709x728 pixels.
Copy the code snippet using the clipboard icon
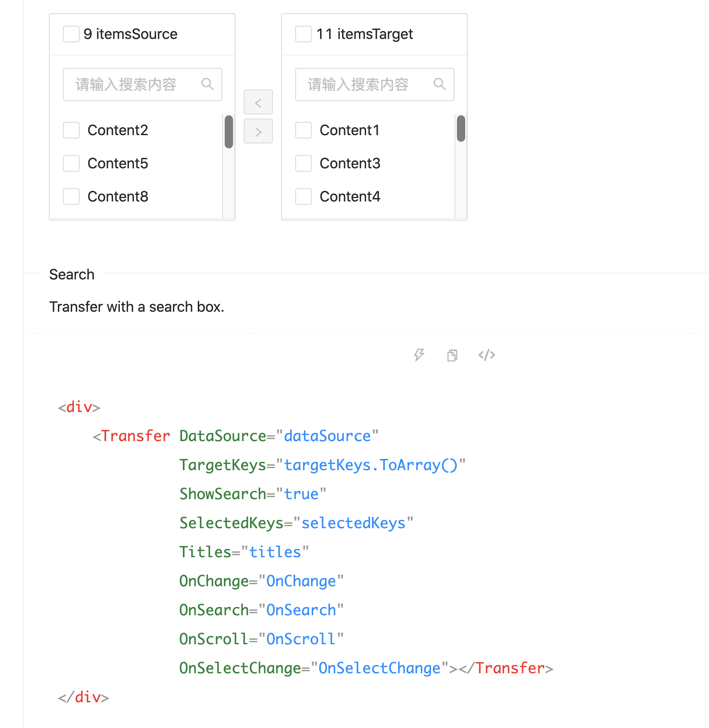coord(452,355)
